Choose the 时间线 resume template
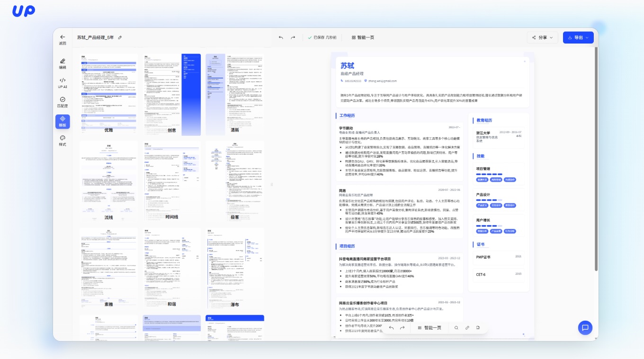Image resolution: width=644 pixels, height=359 pixels. coord(172,181)
